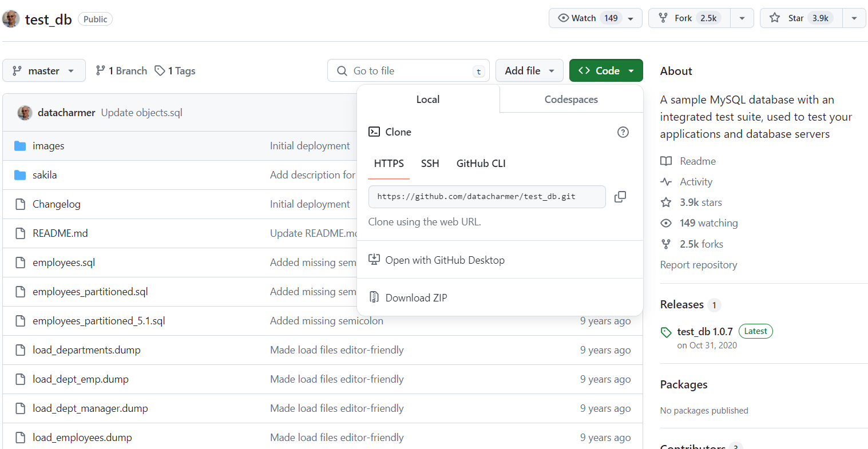The height and width of the screenshot is (449, 868).
Task: Click the datacharmer author name
Action: tap(66, 113)
